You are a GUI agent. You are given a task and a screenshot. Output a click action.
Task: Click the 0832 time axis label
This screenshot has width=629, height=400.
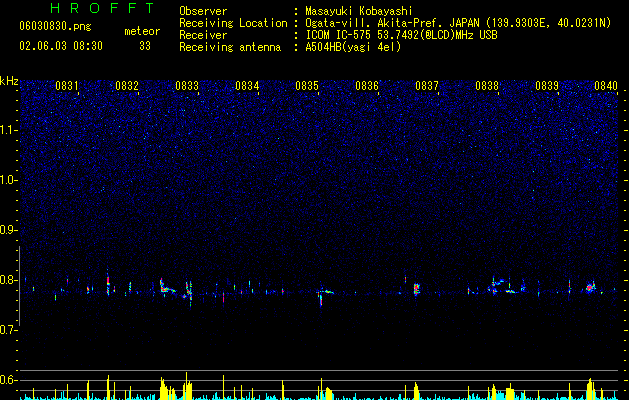(x=127, y=86)
